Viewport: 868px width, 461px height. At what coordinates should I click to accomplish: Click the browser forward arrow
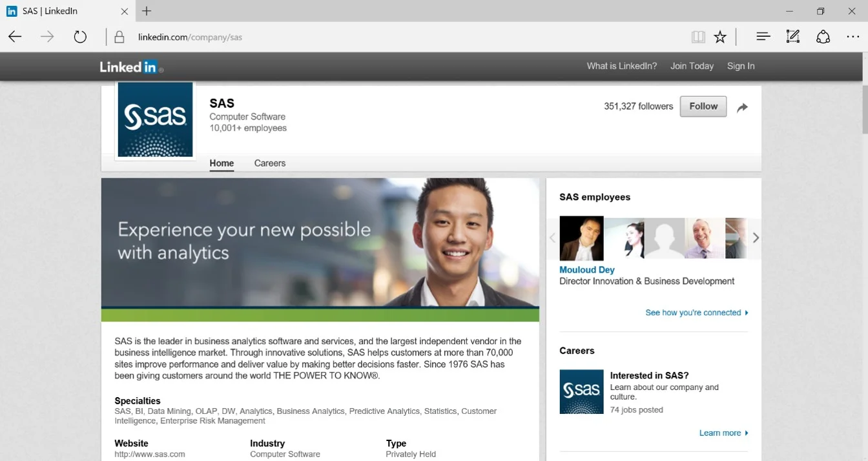click(x=47, y=37)
